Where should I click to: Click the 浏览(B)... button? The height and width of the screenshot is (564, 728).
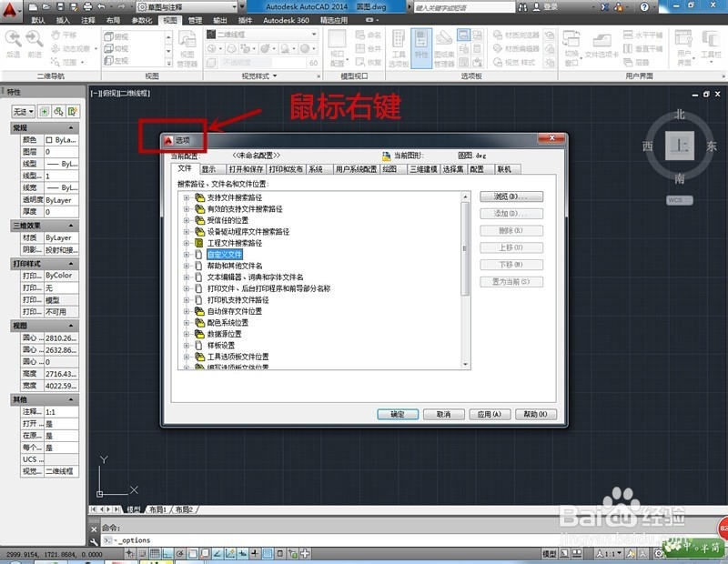[511, 196]
